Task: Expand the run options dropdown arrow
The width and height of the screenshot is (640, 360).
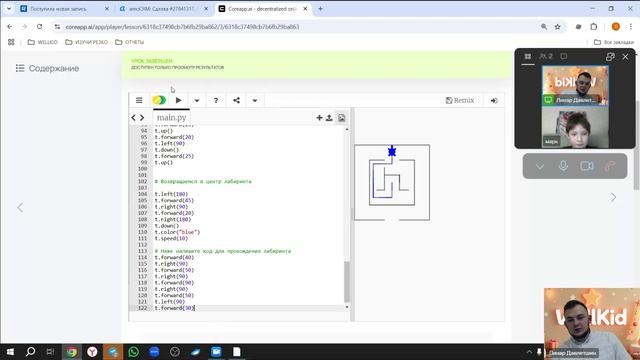Action: 197,101
